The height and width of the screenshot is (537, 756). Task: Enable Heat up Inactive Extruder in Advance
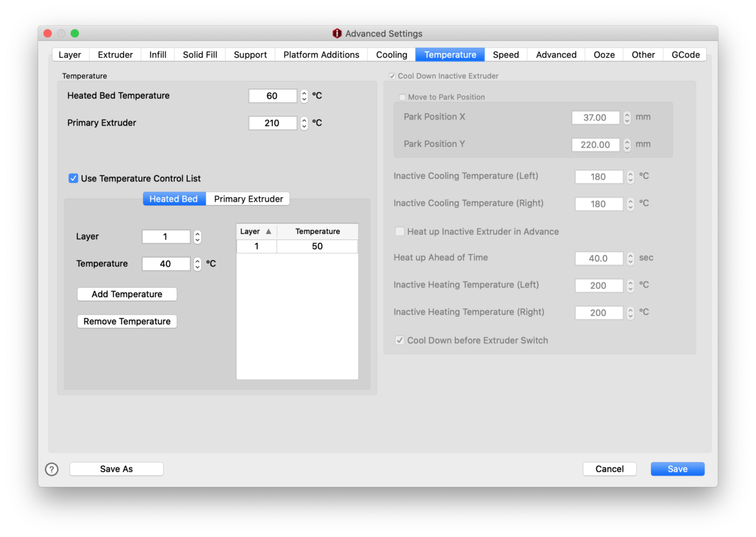click(x=400, y=232)
